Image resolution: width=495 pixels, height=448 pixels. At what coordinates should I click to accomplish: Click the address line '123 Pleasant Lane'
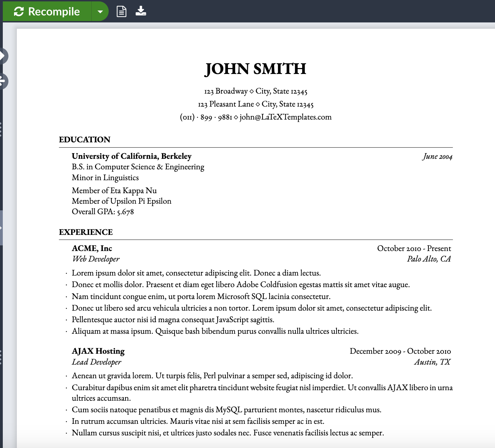pyautogui.click(x=226, y=104)
